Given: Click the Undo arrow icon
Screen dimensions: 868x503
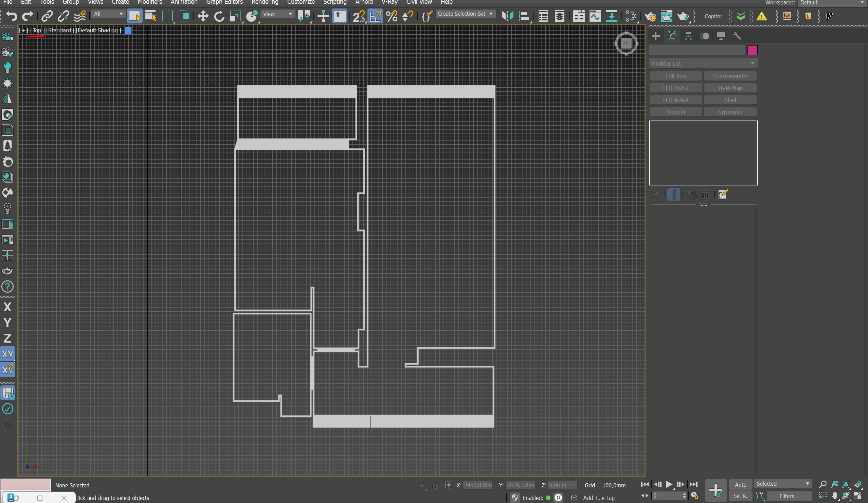Looking at the screenshot, I should (x=12, y=16).
